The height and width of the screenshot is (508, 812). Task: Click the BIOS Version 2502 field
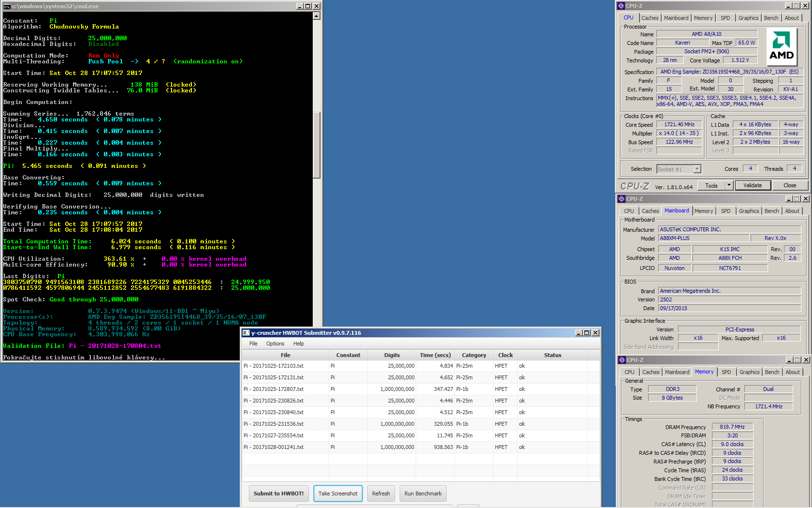click(x=730, y=299)
